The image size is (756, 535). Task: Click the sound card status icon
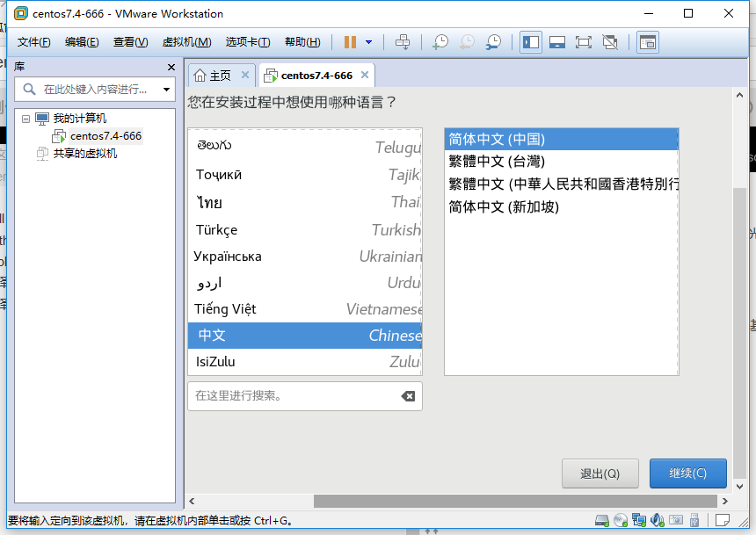tap(658, 521)
